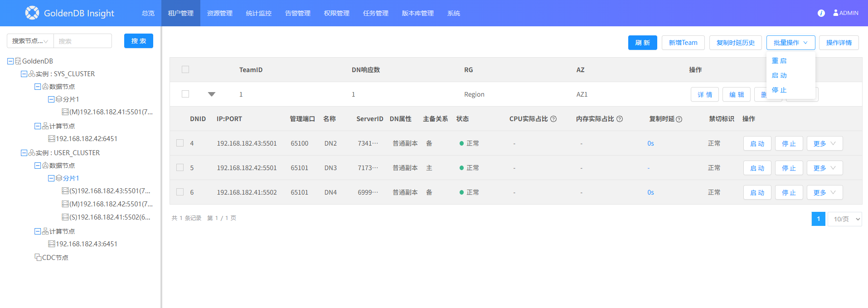The width and height of the screenshot is (868, 308).
Task: Click the 分片1 layers icon under USER_CLUSTER
Action: [x=59, y=178]
